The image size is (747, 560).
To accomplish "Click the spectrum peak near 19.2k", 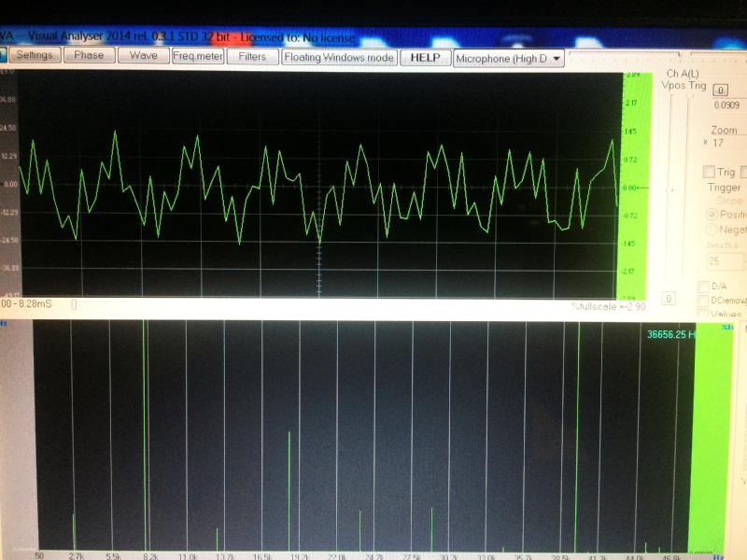I will point(289,491).
